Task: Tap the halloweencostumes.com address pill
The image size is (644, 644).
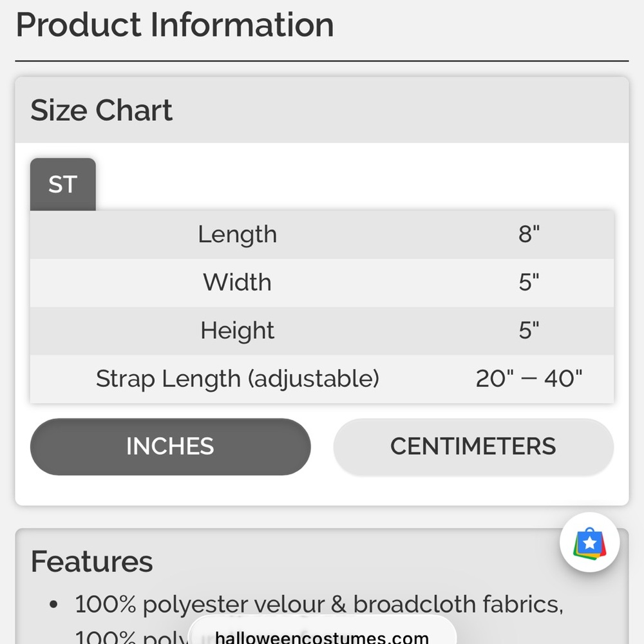Action: pos(322,632)
